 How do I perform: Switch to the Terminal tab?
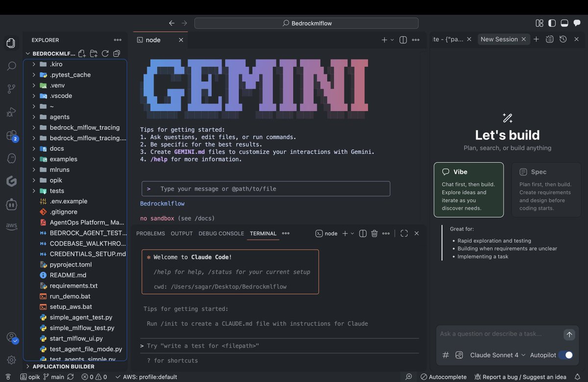pyautogui.click(x=263, y=234)
